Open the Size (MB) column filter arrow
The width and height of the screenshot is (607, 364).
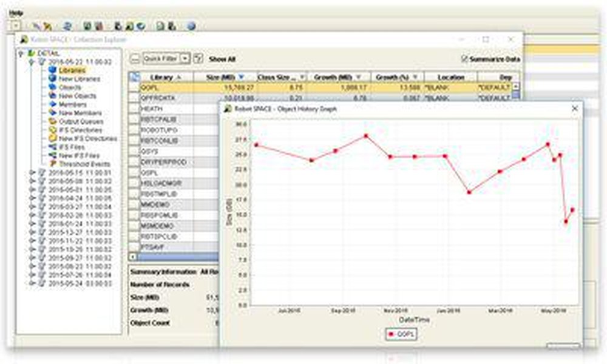click(x=242, y=78)
